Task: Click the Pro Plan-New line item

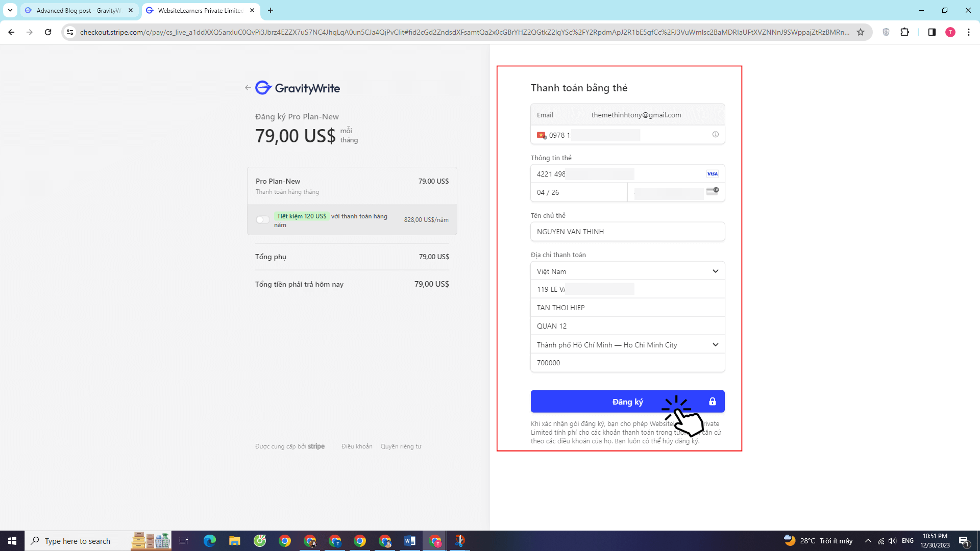Action: pos(352,186)
